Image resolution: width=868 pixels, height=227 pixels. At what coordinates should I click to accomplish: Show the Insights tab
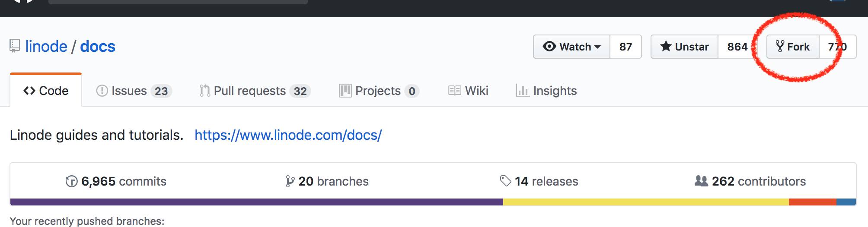point(547,91)
